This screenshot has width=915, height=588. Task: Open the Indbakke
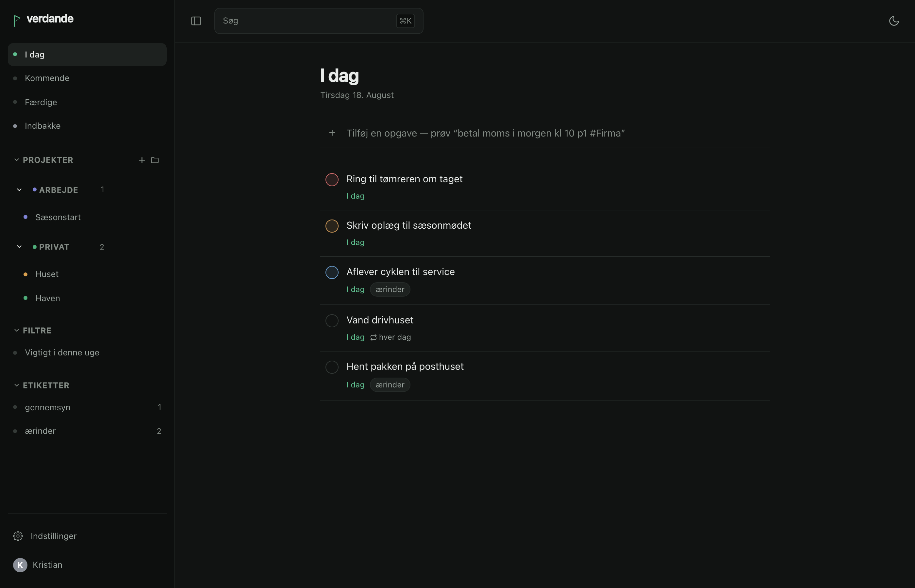click(x=87, y=126)
